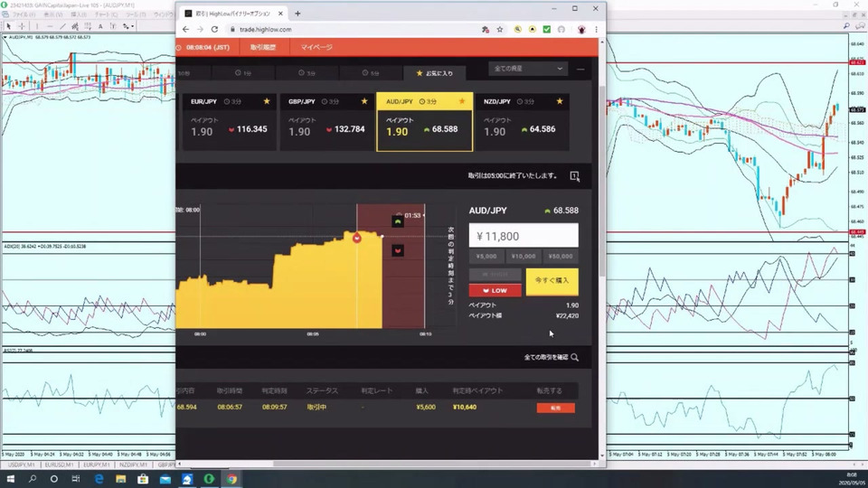Open マイページ in the orange header
The image size is (868, 488).
(x=316, y=48)
